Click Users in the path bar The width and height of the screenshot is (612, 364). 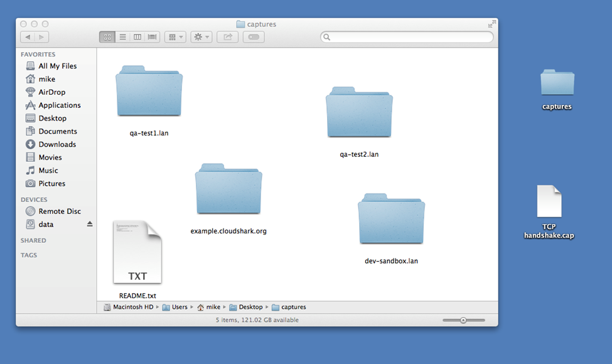point(179,308)
